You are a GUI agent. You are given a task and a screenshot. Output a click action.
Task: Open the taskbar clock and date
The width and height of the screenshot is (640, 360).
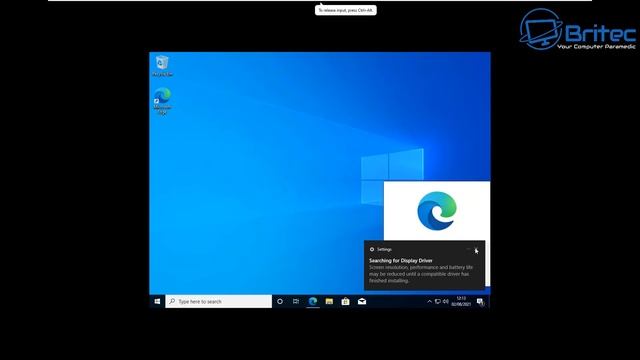461,302
